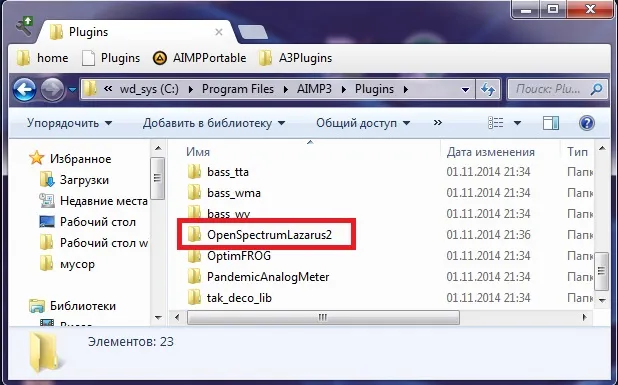Open Рабочий стол w folder shortcut
Screen dimensions: 618x385
pos(104,243)
